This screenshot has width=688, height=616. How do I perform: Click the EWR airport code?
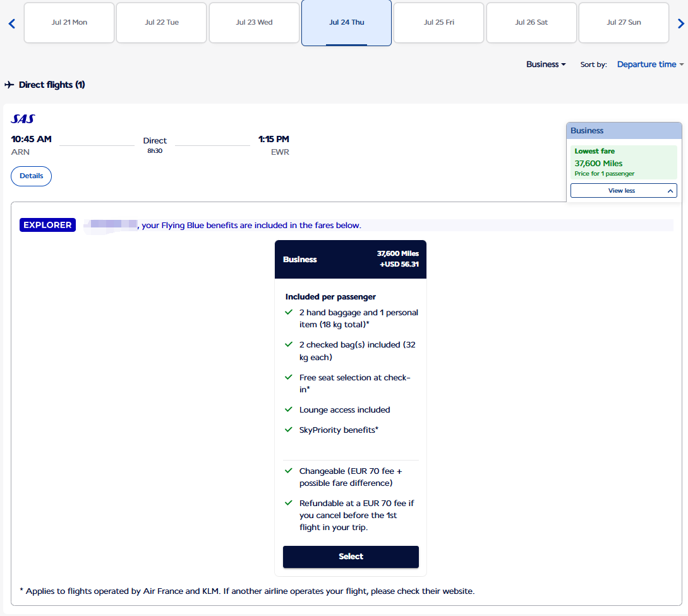[280, 152]
